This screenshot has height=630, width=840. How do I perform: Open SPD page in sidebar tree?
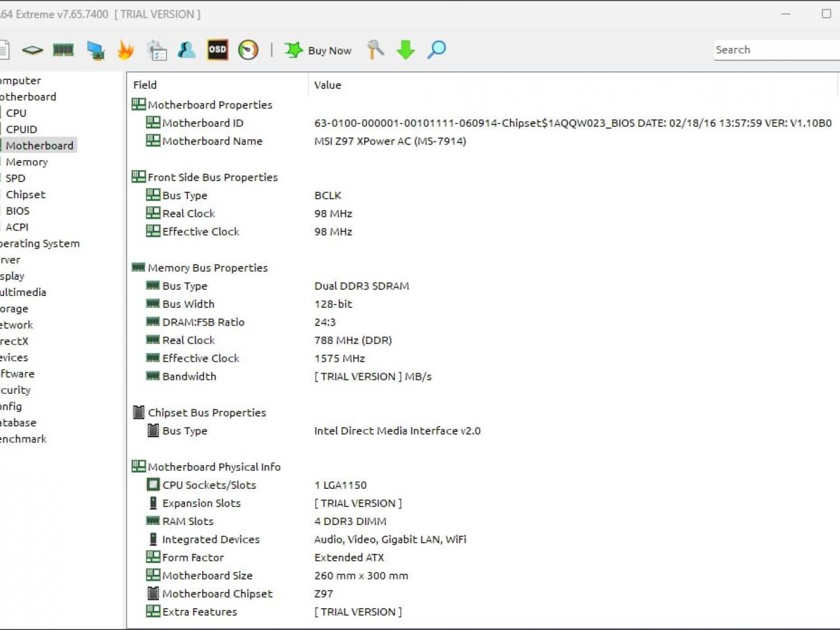click(x=16, y=178)
